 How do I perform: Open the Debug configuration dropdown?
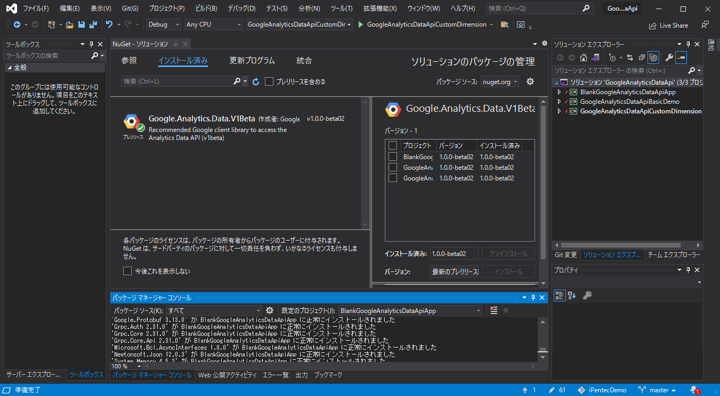point(163,25)
